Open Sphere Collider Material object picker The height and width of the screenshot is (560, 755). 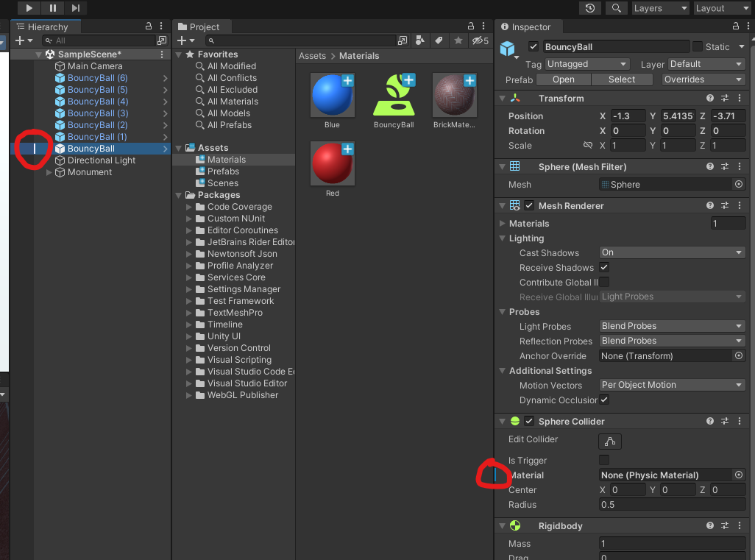(x=739, y=475)
